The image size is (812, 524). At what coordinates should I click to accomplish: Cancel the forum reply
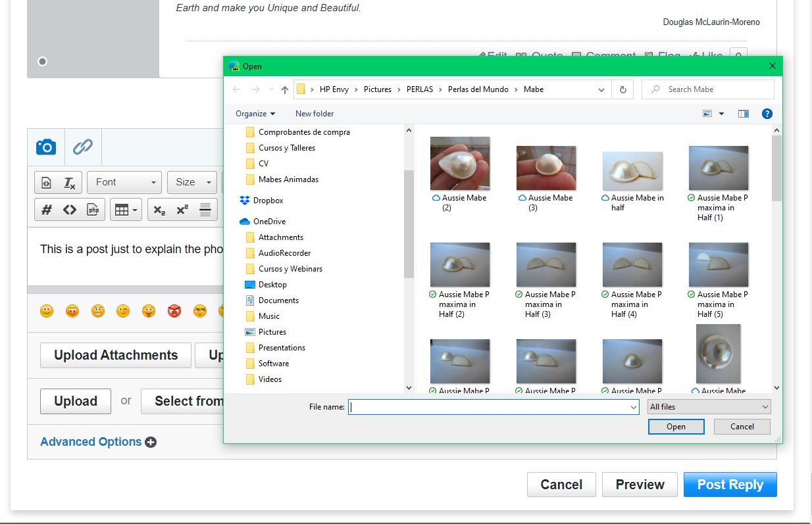[561, 485]
